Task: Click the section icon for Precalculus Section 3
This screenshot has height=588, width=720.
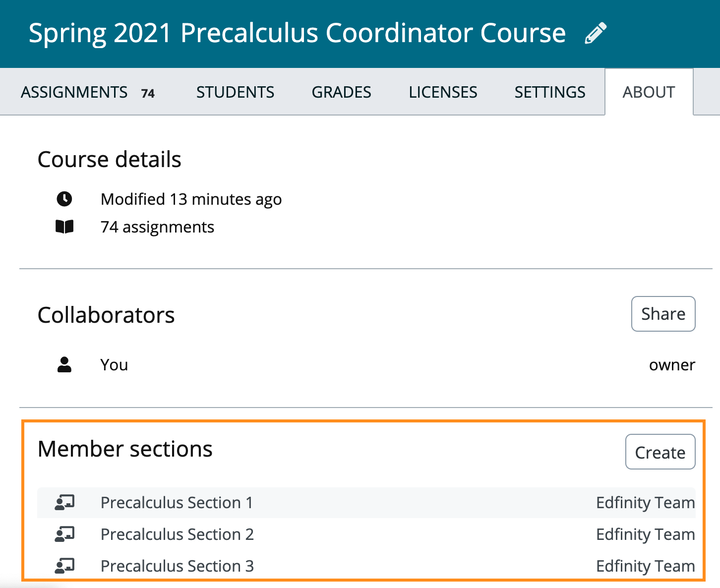Action: [x=64, y=566]
